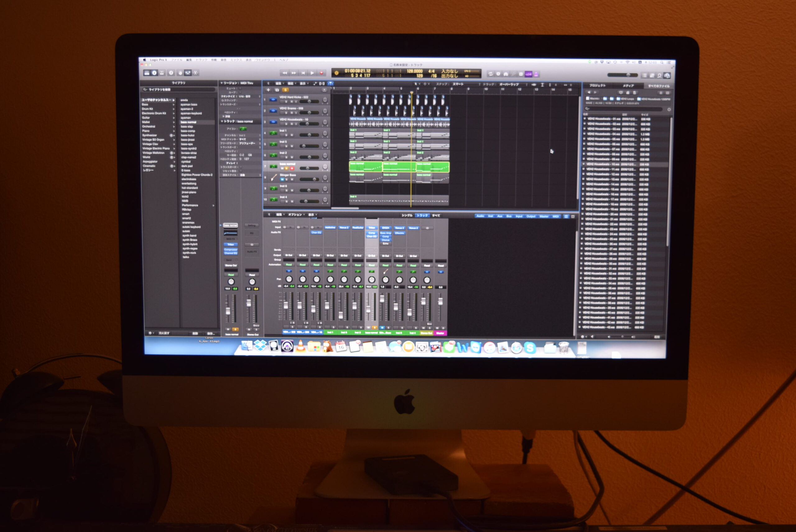The width and height of the screenshot is (796, 532).
Task: Click the red Record button
Action: click(x=321, y=73)
